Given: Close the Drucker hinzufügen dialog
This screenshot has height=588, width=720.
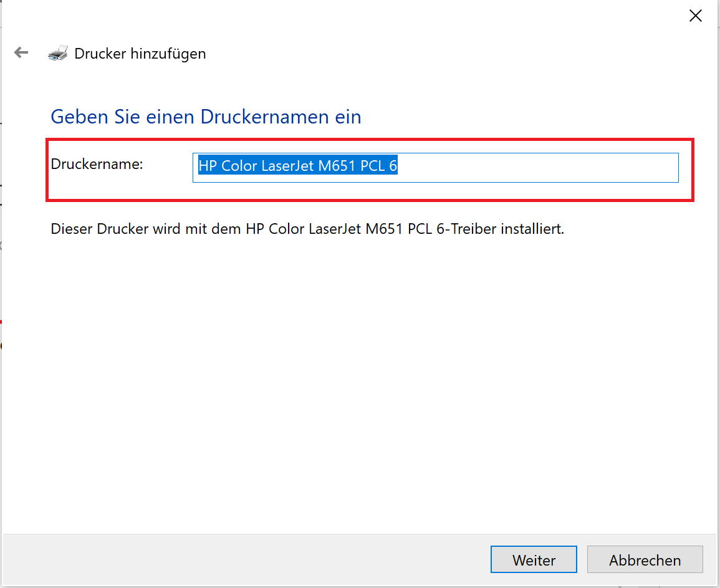Looking at the screenshot, I should coord(695,16).
